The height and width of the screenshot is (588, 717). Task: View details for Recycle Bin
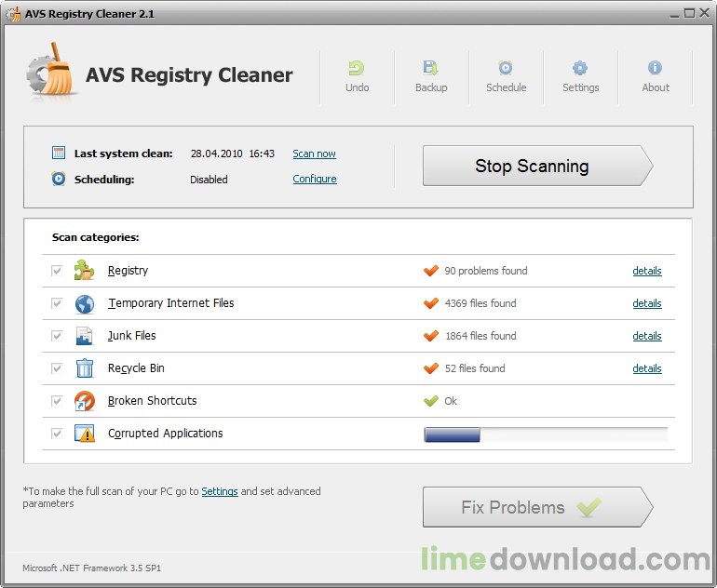coord(647,368)
